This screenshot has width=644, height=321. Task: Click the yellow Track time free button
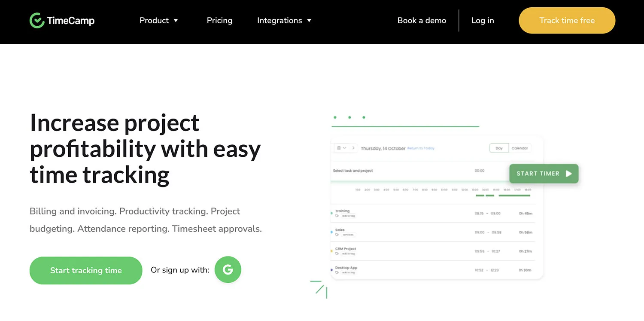567,21
